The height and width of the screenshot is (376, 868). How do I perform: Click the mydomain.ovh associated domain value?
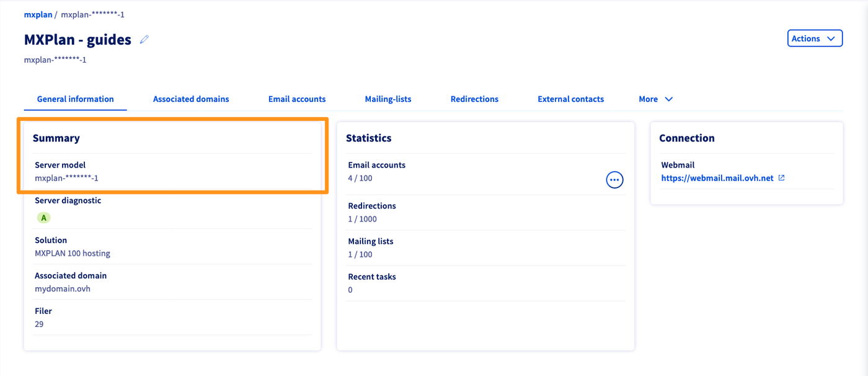click(63, 289)
